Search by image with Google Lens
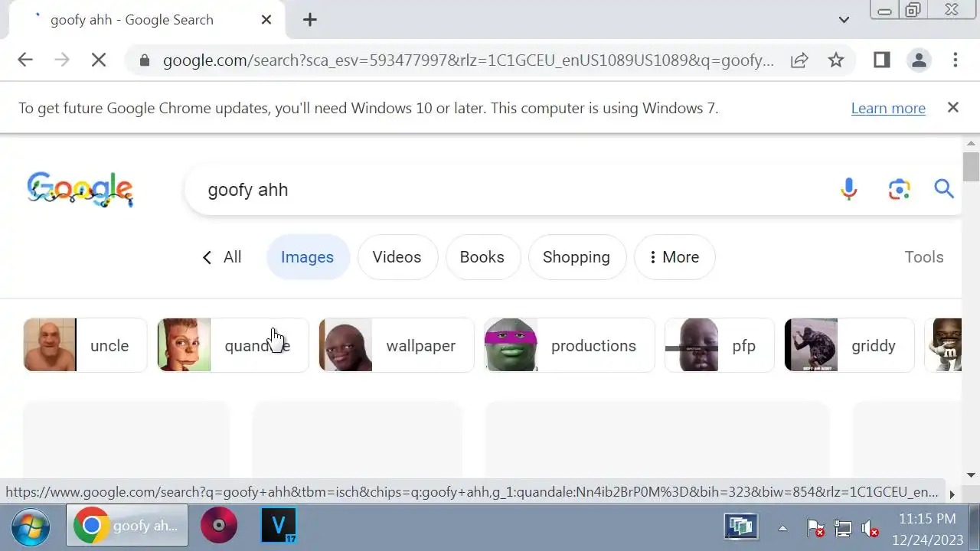 point(899,189)
